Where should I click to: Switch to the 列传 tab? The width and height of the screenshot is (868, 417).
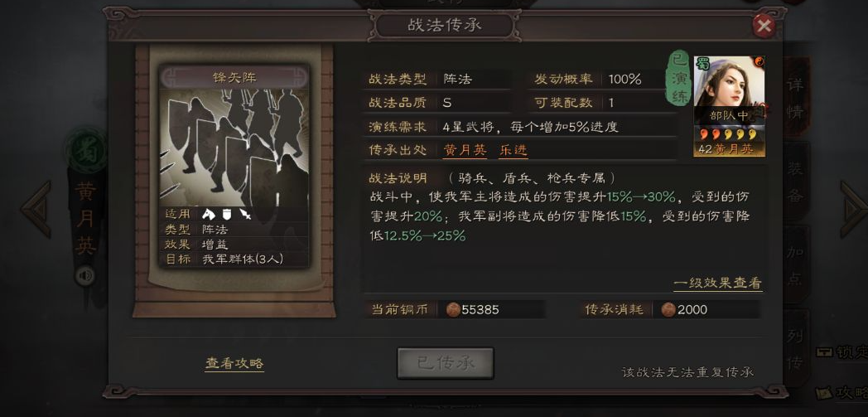point(795,348)
